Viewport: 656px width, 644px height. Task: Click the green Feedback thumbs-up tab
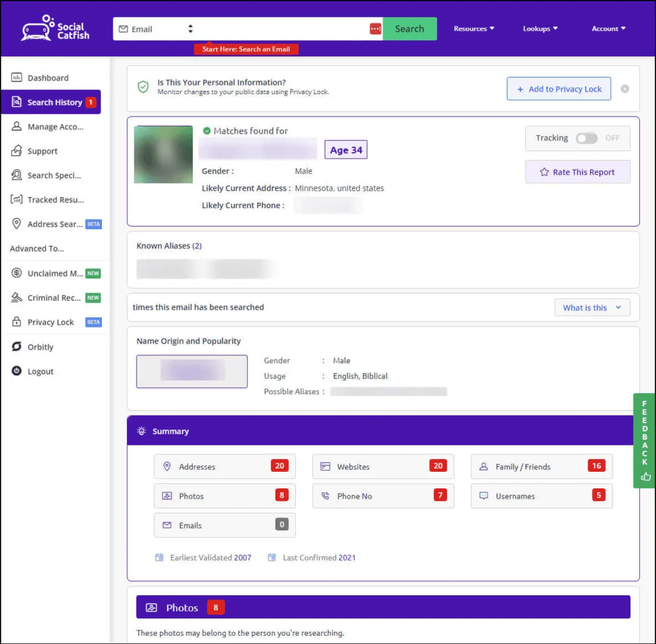(x=644, y=440)
